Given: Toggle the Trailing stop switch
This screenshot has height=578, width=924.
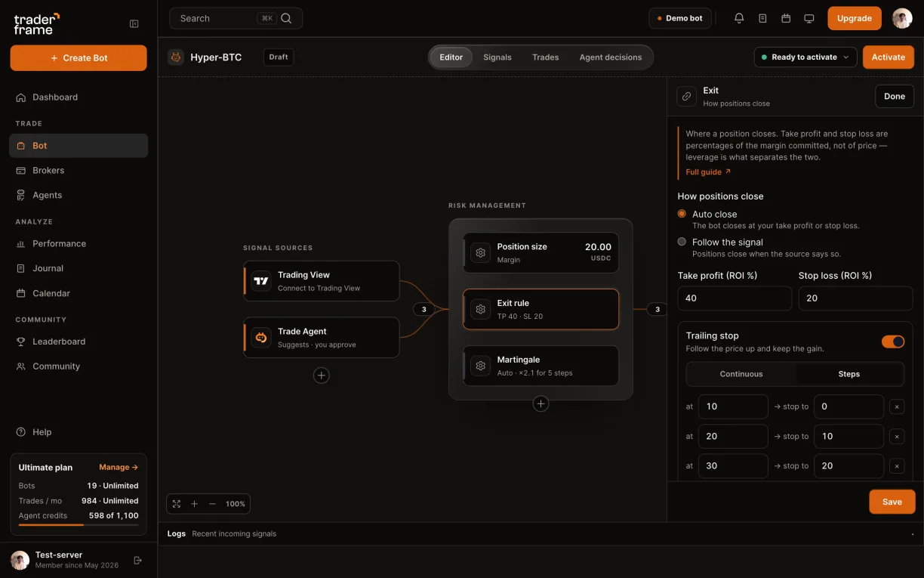Looking at the screenshot, I should pos(893,342).
